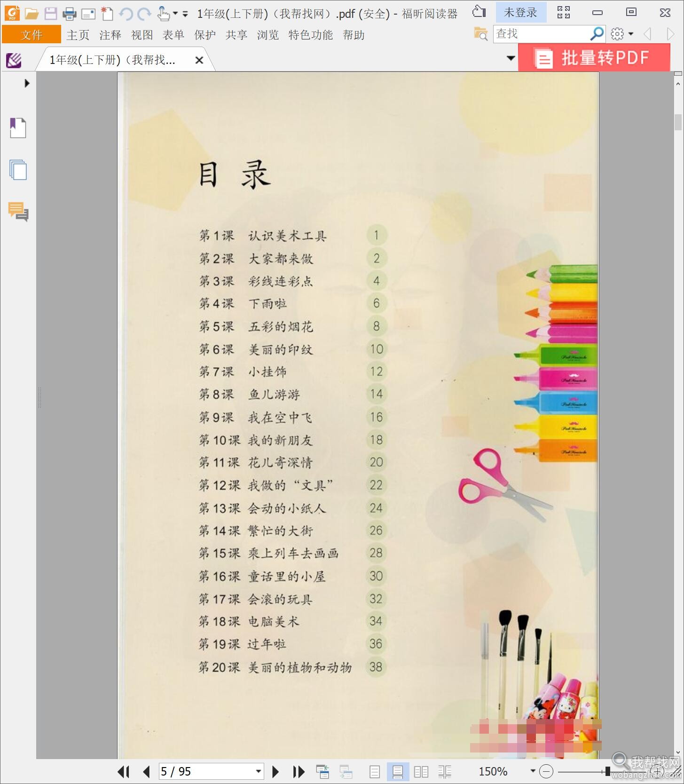Switch to single page view
The height and width of the screenshot is (784, 684).
pyautogui.click(x=375, y=772)
